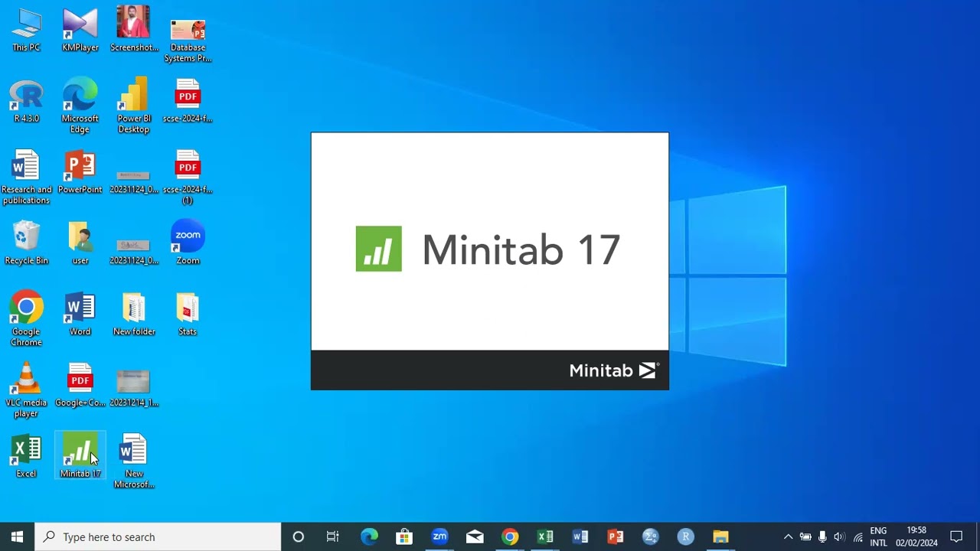
Task: Launch Microsoft Edge from the taskbar
Action: tap(369, 536)
